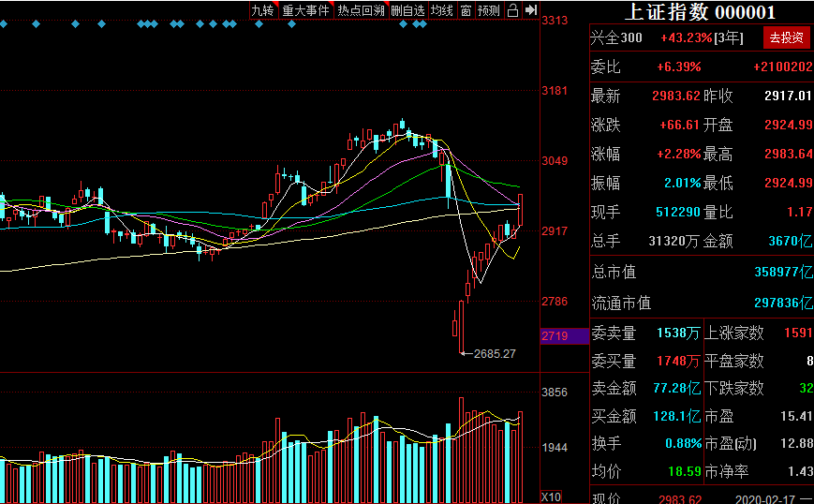Click the X10 volume scale label
The image size is (814, 504).
pyautogui.click(x=551, y=497)
